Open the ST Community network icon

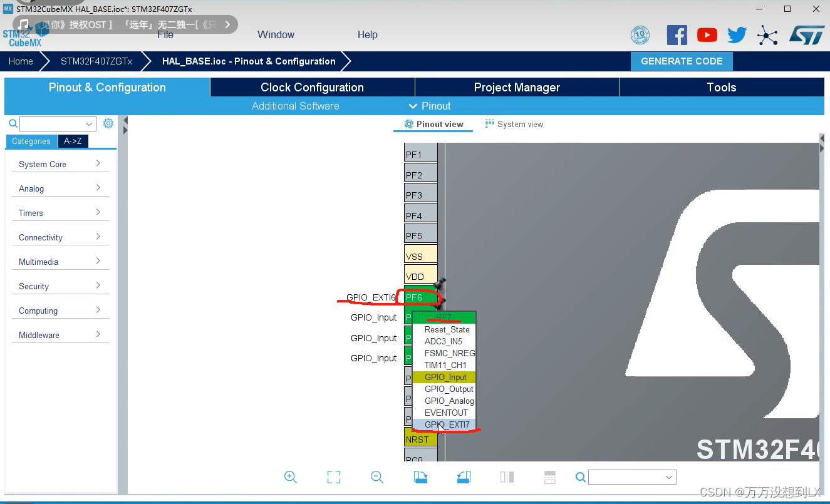click(x=767, y=35)
